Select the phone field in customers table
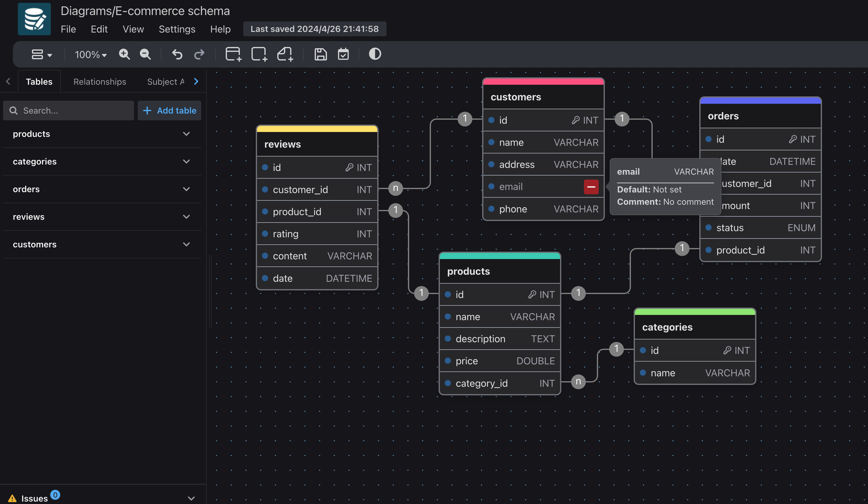The width and height of the screenshot is (868, 504). pyautogui.click(x=543, y=209)
